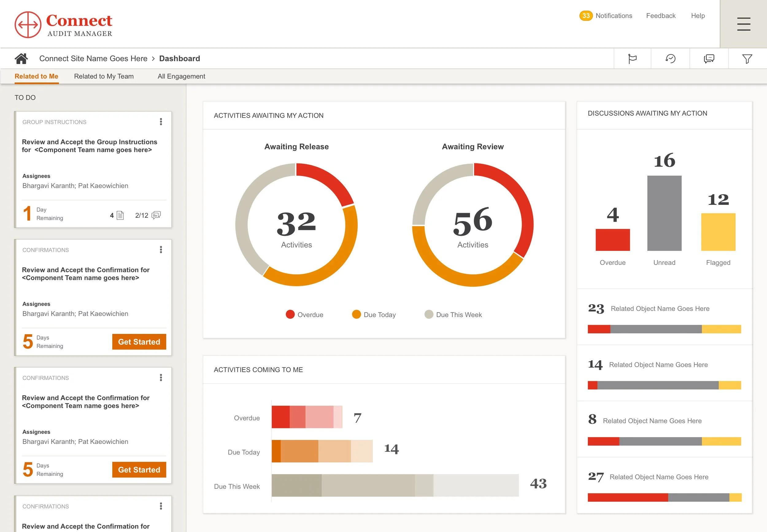This screenshot has height=532, width=767.
Task: Click the Awaiting Release donut chart center
Action: (x=296, y=225)
